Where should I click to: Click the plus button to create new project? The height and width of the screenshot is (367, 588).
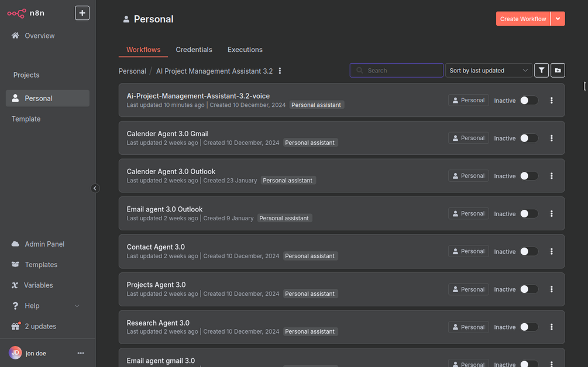(82, 12)
